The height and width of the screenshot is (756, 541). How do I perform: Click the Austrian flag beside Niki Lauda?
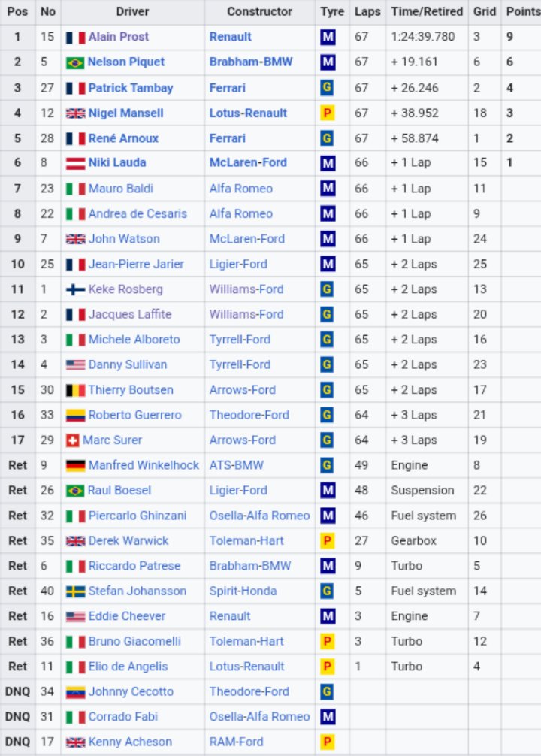[x=75, y=163]
